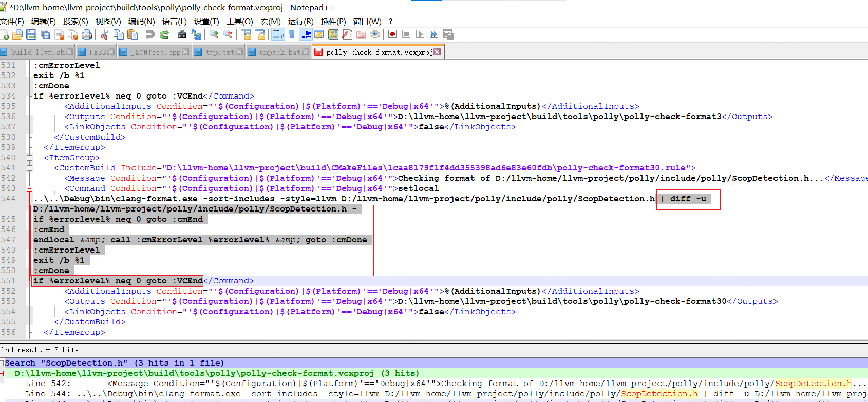
Task: Zoom out with magnifier minus icon
Action: click(x=228, y=34)
